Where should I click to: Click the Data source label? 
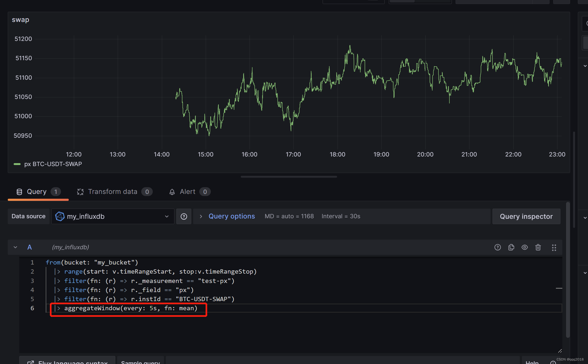(x=29, y=216)
